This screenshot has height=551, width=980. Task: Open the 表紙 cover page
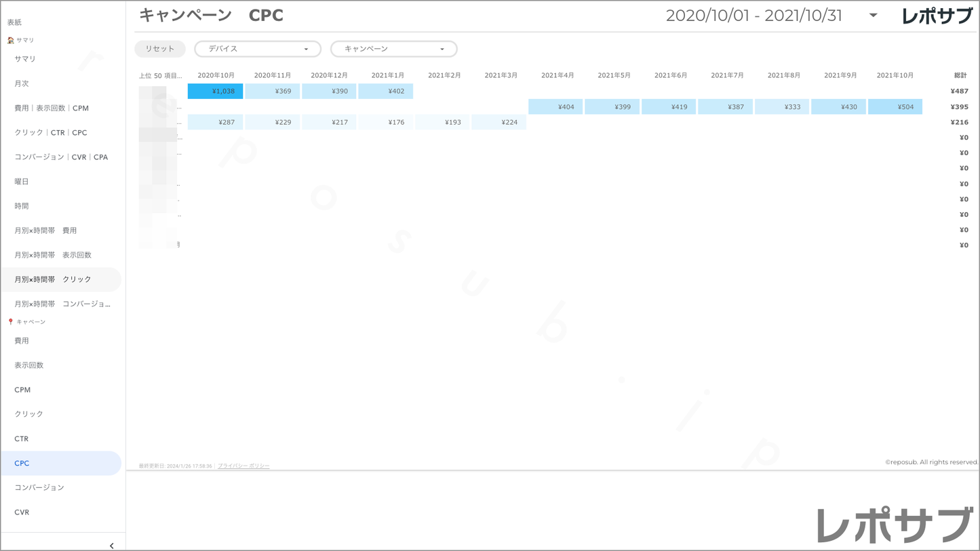(14, 22)
